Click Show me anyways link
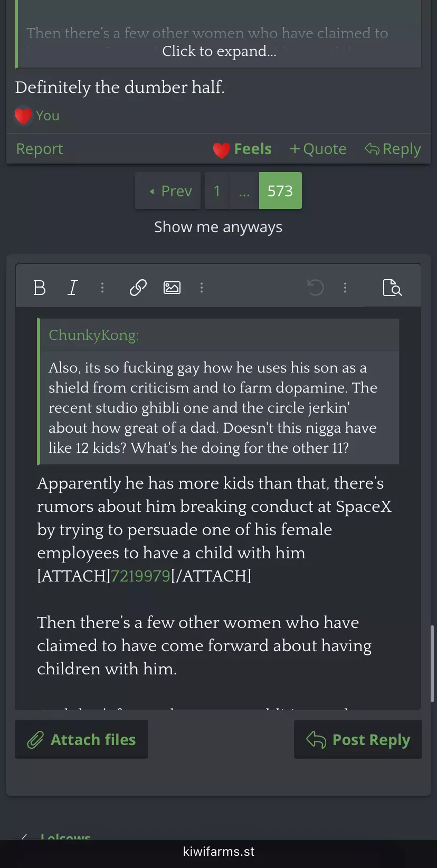The height and width of the screenshot is (868, 437). [218, 227]
